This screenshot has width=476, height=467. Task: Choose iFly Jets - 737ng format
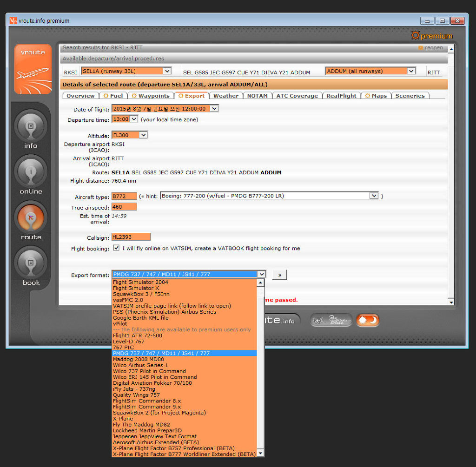point(184,389)
